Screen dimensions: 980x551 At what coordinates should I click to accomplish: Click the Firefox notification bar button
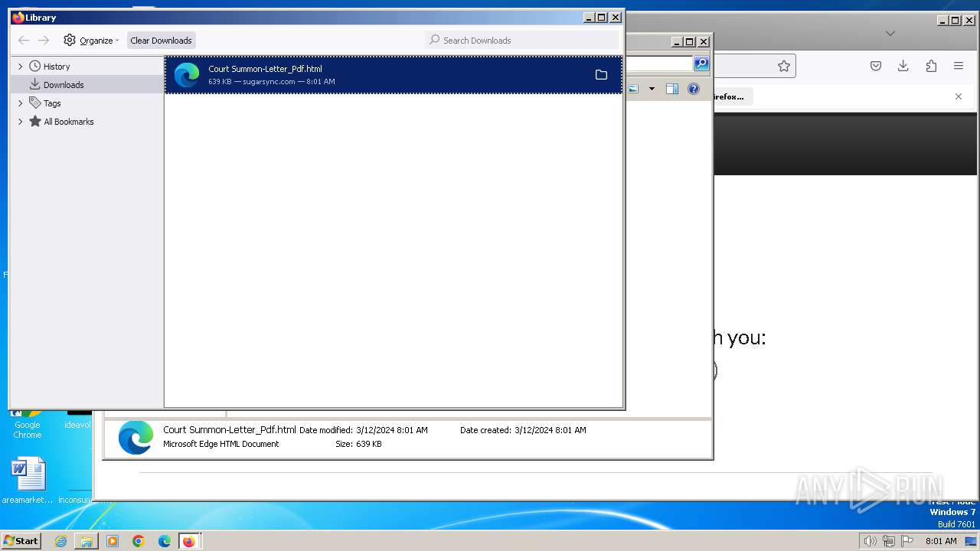click(x=733, y=96)
